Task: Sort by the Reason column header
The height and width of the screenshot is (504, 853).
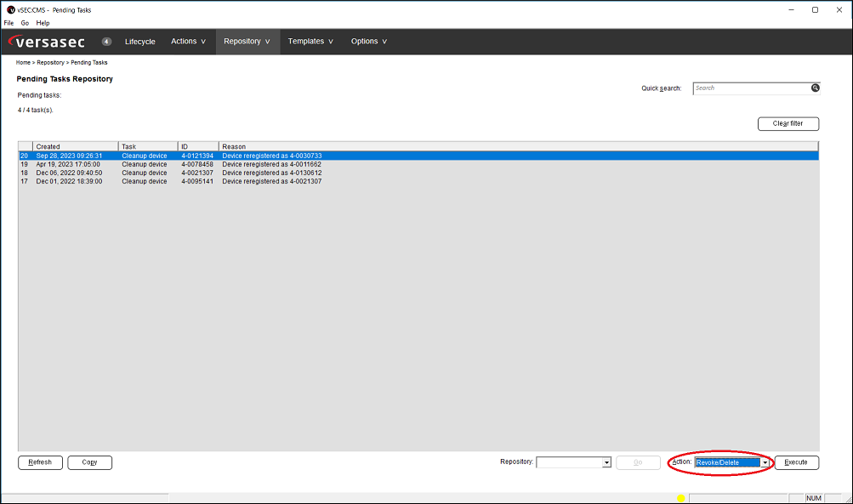Action: (519, 146)
